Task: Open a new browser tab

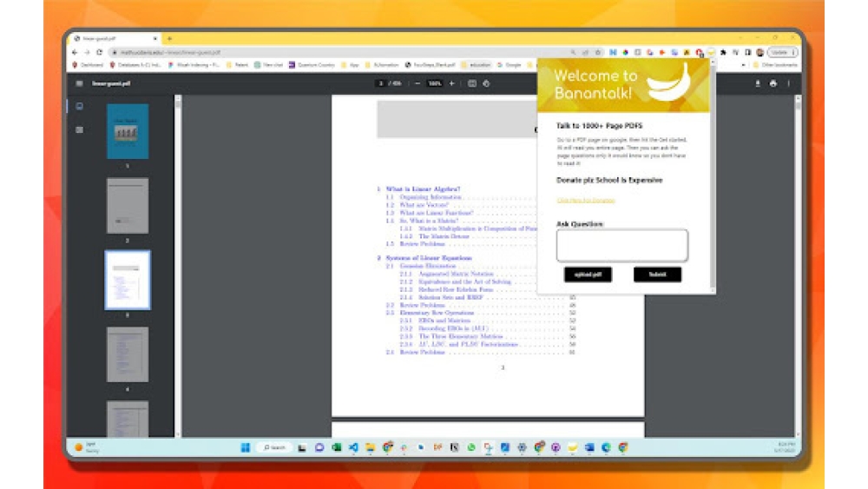Action: coord(169,39)
